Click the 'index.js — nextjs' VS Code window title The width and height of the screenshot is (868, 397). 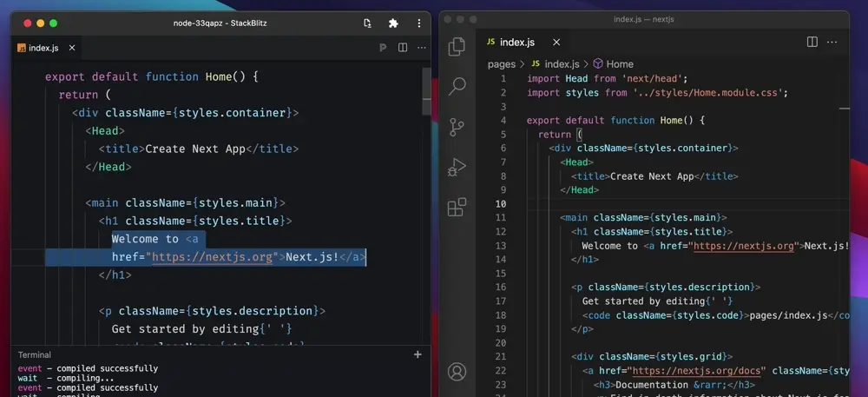(644, 19)
